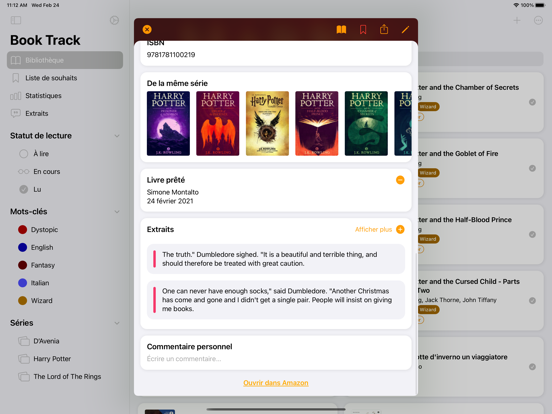552x414 pixels.
Task: Tap the Lord of The Rings folder icon
Action: coord(24,376)
